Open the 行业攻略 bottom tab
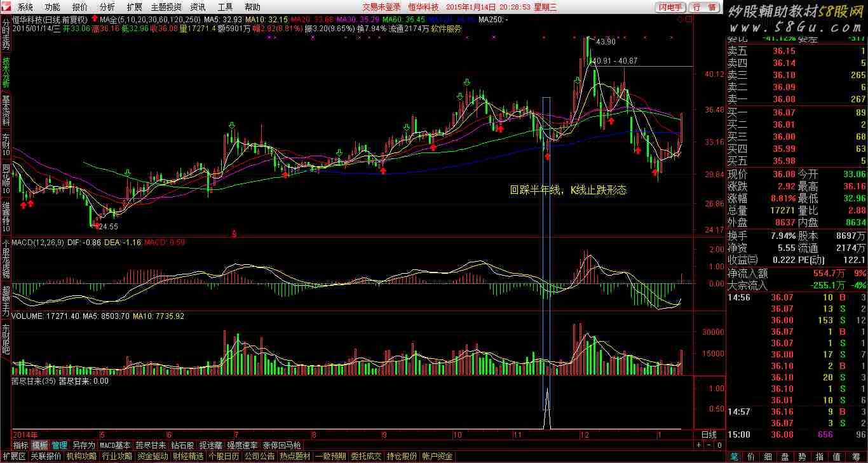 tap(117, 456)
